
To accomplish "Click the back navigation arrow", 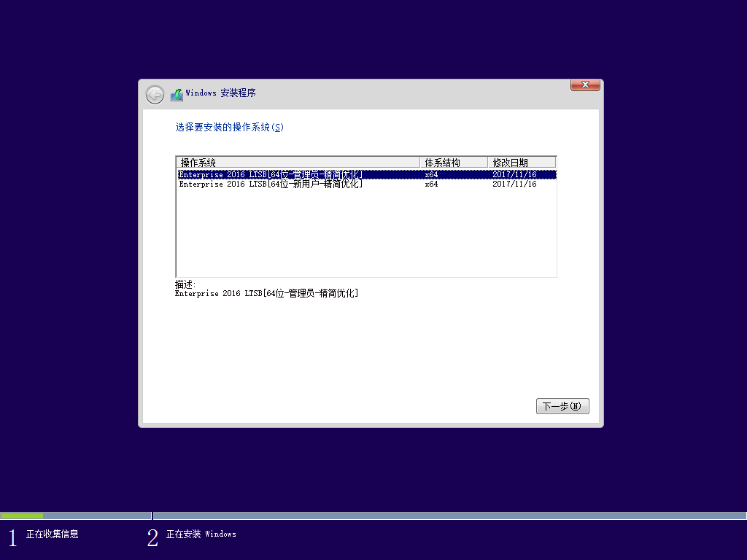I will 155,95.
